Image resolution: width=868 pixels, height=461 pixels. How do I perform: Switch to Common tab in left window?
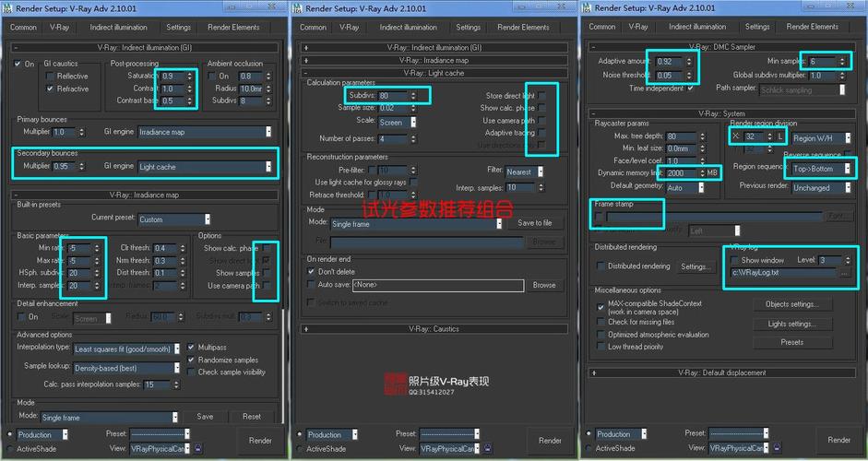coord(23,27)
